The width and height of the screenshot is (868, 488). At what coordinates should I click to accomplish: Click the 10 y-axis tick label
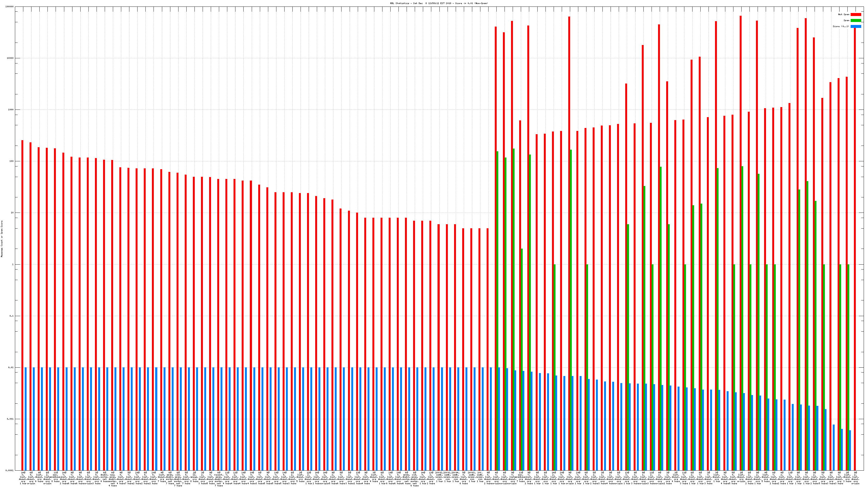pos(12,213)
